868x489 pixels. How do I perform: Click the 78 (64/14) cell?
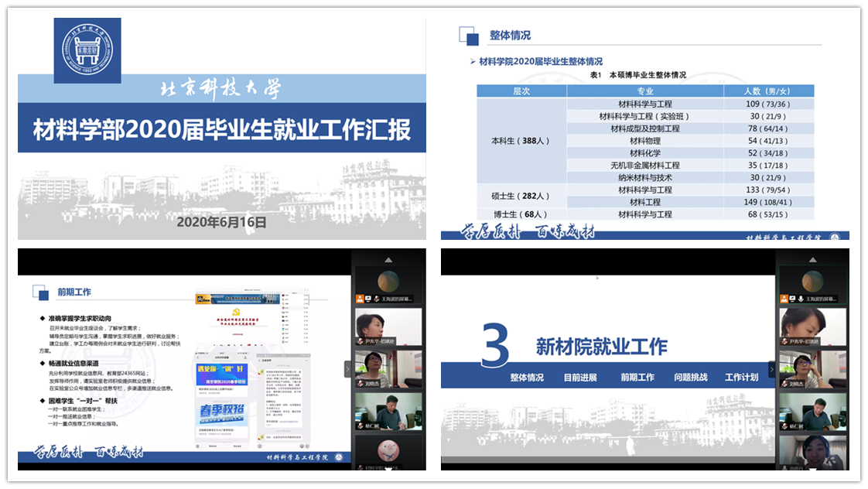click(769, 128)
